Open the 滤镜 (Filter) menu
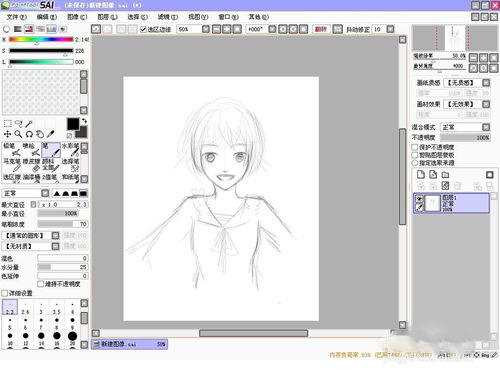This screenshot has width=500, height=375. click(167, 17)
